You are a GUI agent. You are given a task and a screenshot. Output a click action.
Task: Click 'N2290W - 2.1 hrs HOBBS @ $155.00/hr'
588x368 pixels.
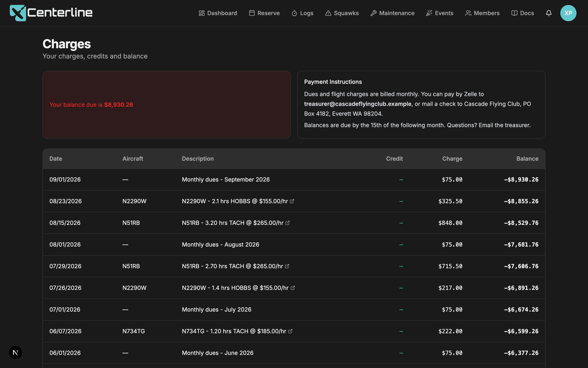pyautogui.click(x=235, y=201)
